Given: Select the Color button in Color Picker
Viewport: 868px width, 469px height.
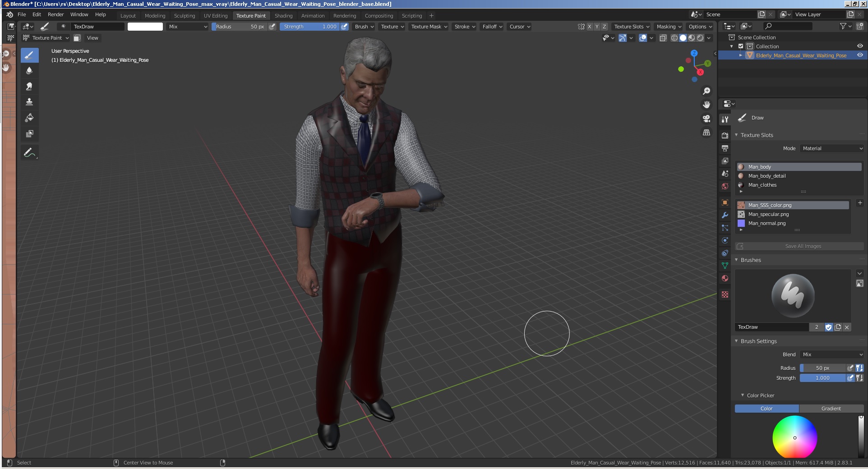Looking at the screenshot, I should (766, 409).
